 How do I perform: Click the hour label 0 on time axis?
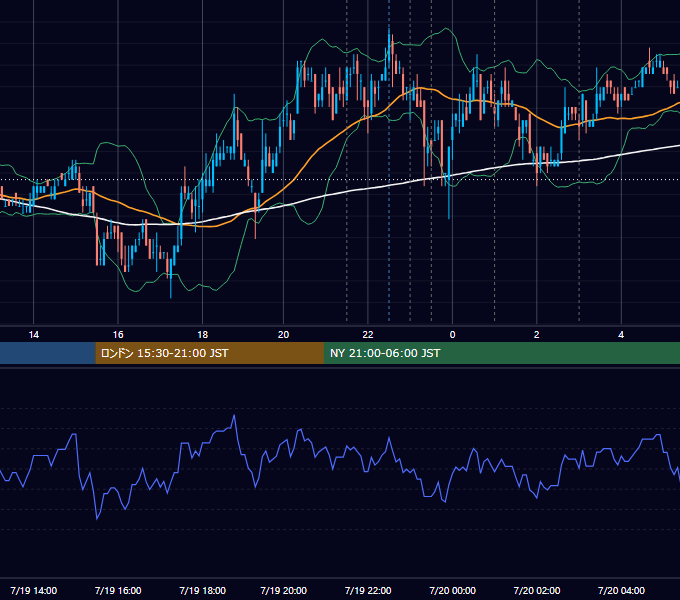452,335
